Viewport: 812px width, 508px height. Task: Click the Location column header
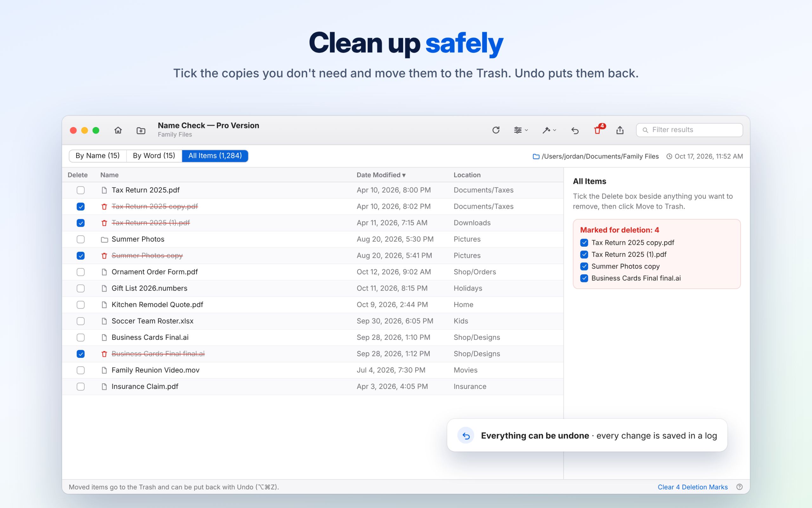(x=467, y=175)
